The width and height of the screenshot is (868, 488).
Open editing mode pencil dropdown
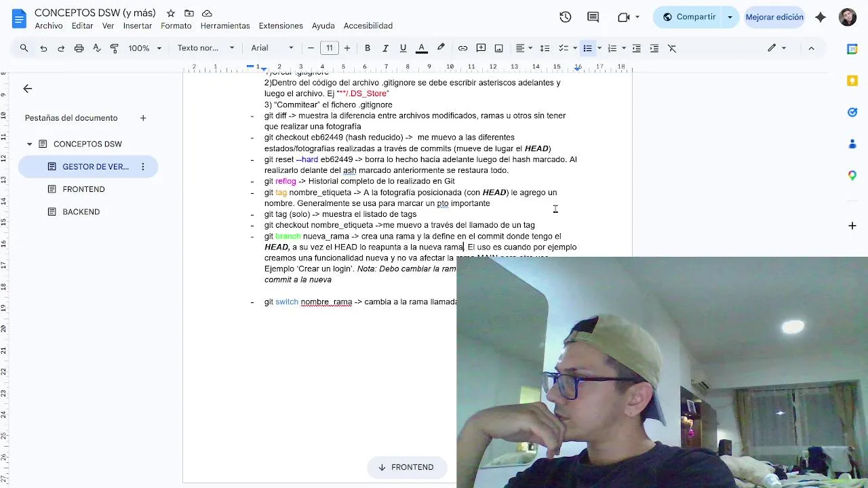[776, 48]
